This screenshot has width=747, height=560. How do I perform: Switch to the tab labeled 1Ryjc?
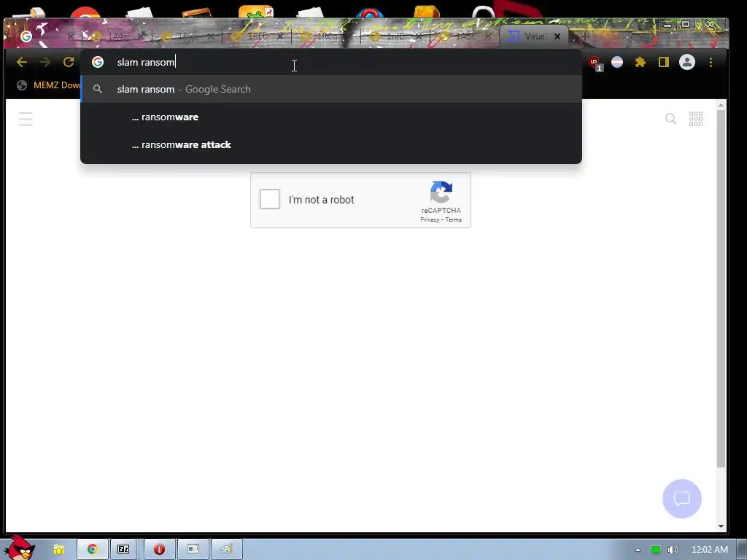click(x=187, y=36)
